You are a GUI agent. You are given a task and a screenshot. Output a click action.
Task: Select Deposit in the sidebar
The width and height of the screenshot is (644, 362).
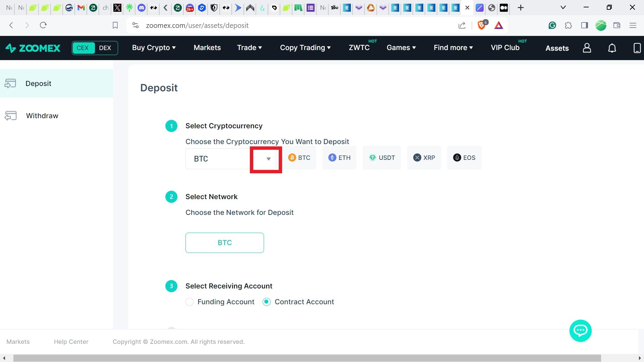point(56,83)
